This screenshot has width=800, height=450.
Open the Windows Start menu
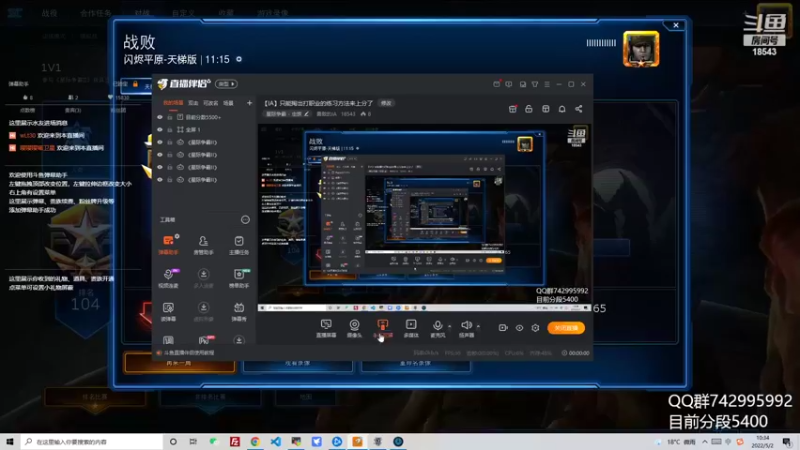click(10, 441)
